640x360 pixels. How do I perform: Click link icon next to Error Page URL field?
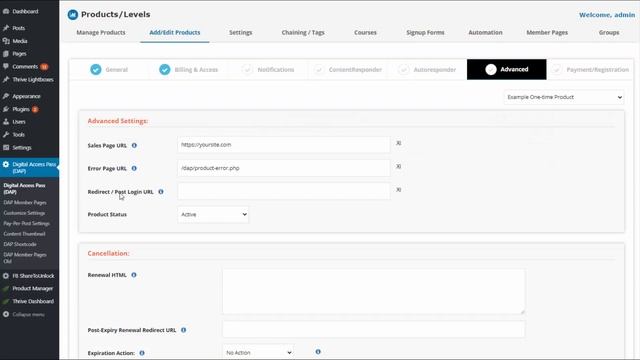coord(398,167)
